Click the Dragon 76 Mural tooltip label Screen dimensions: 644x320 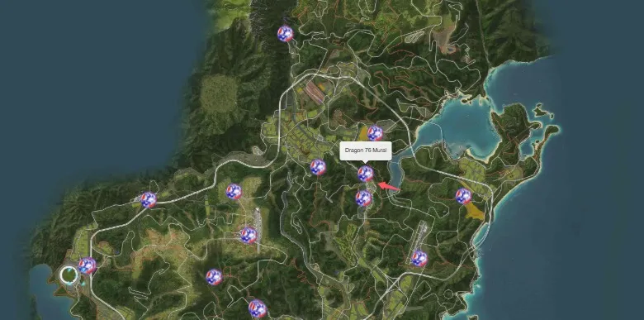[x=366, y=150]
